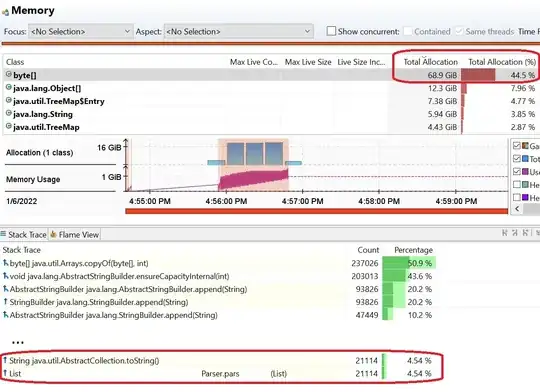
Task: Click the Arrays.copyOf stack frame icon
Action: click(6, 263)
